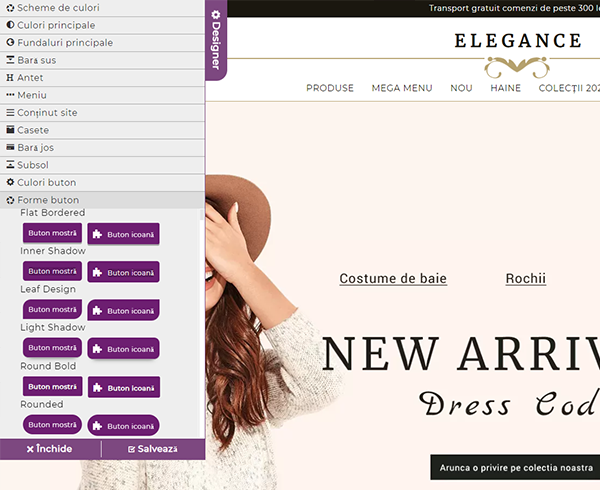The image size is (600, 490).
Task: Click the Subsol footer icon
Action: point(10,165)
